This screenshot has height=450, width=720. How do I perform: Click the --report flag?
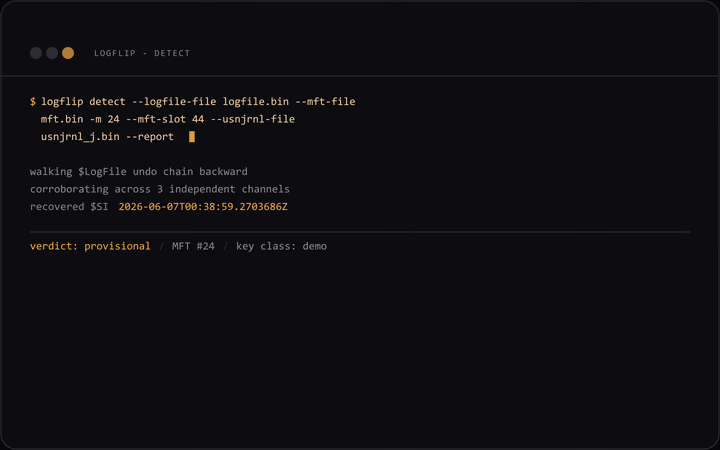(150, 137)
